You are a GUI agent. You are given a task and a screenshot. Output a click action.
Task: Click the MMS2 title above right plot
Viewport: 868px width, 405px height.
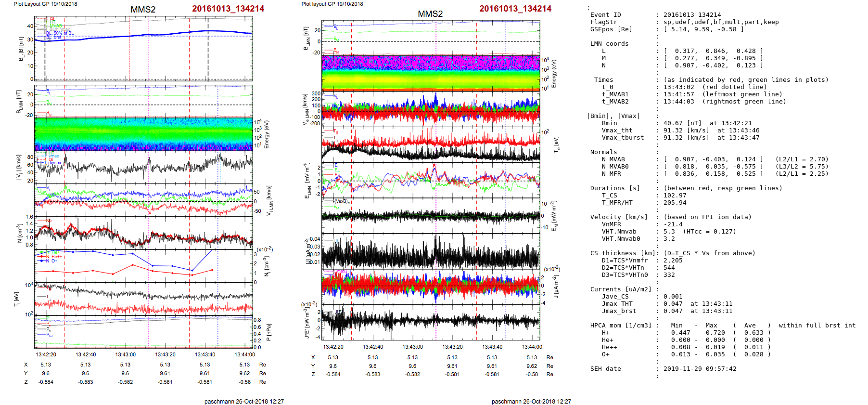coord(430,14)
